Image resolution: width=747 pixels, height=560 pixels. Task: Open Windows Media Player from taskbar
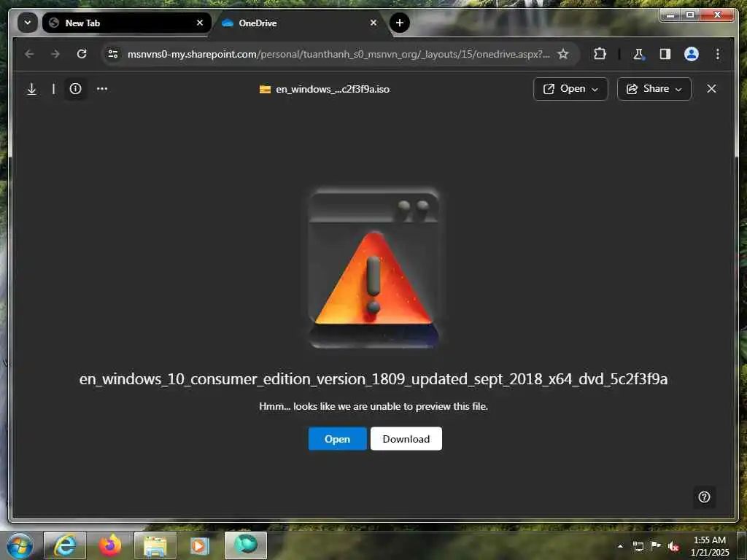pos(200,545)
